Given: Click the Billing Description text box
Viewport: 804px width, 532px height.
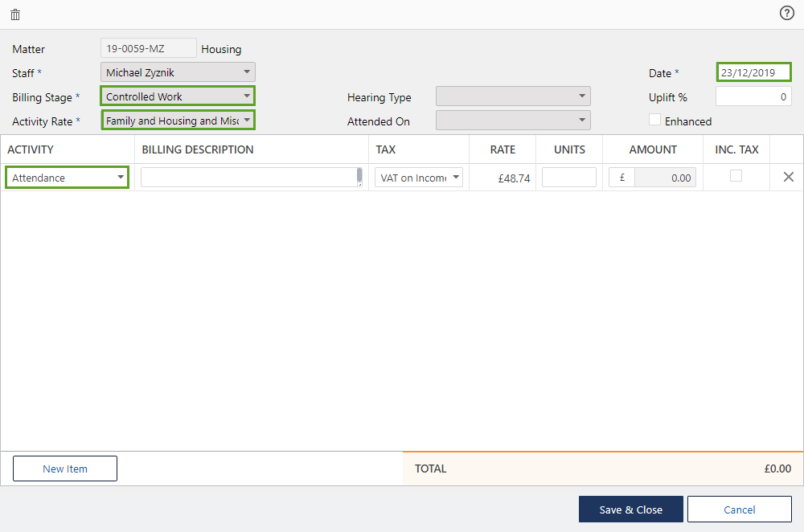Looking at the screenshot, I should pyautogui.click(x=249, y=178).
